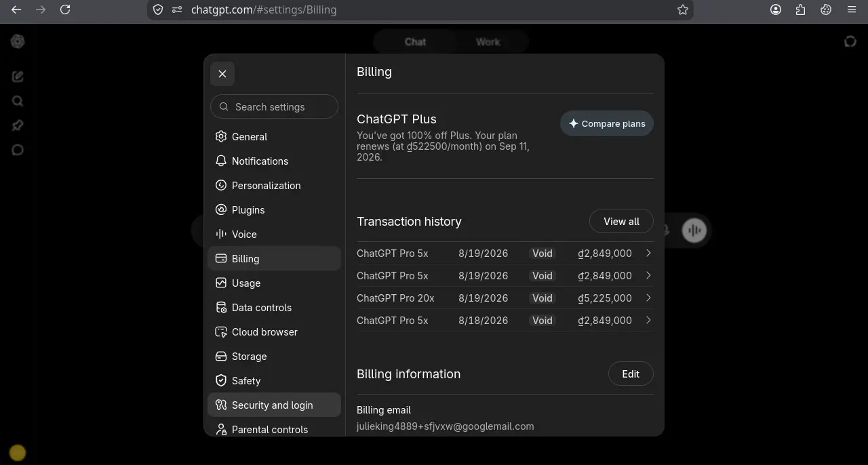
Task: Click the Notifications bell icon
Action: 220,161
